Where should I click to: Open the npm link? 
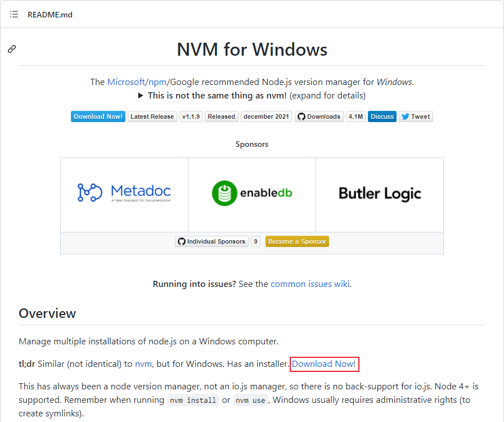point(157,82)
